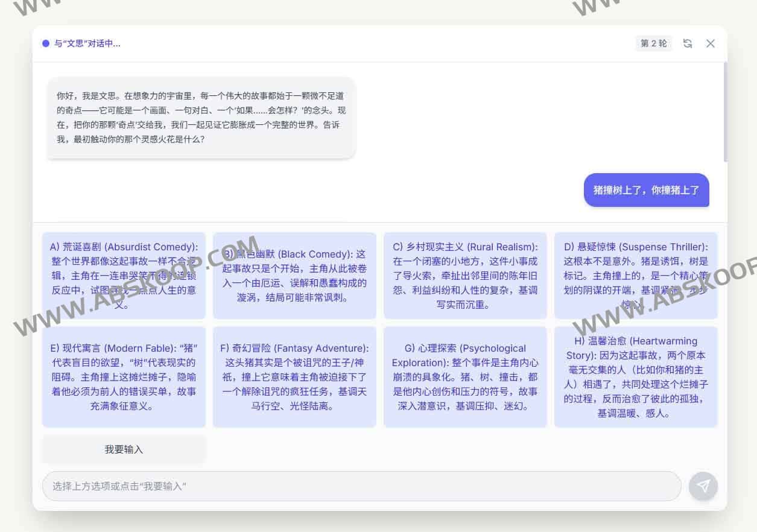The image size is (757, 532).
Task: Select option D 悬疑惊悚 (Suspense Thriller)
Action: pyautogui.click(x=636, y=275)
